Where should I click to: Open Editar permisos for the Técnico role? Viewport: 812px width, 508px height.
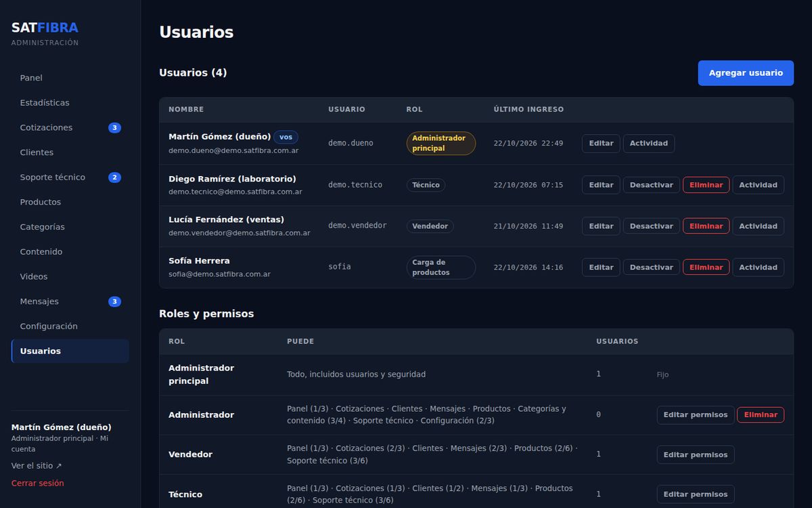tap(696, 494)
